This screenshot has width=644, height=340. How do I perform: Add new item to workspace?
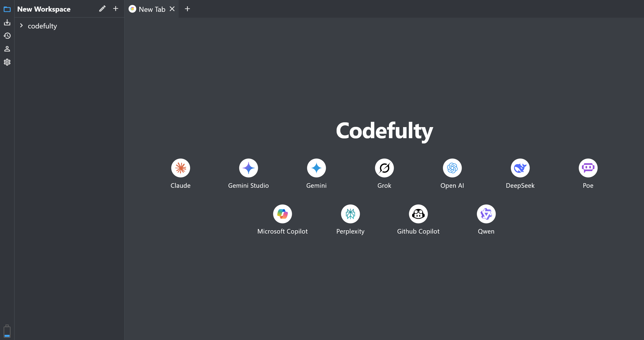click(x=115, y=9)
